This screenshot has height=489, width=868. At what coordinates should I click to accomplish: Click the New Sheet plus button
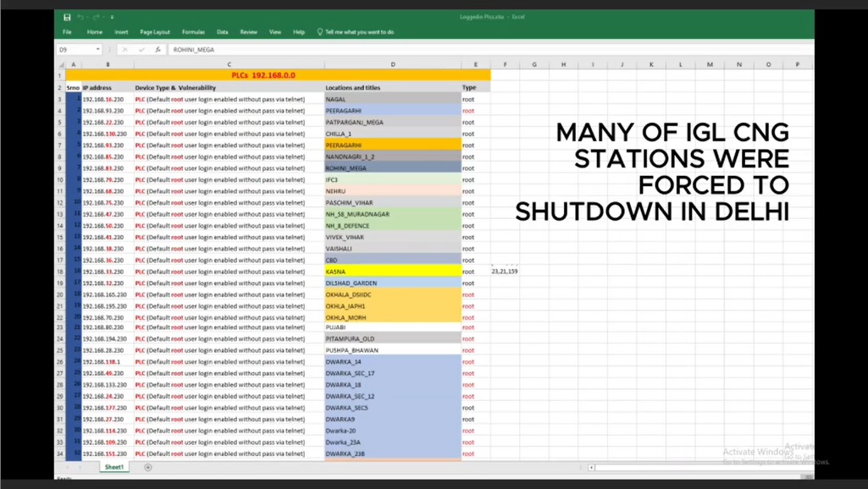(x=148, y=467)
